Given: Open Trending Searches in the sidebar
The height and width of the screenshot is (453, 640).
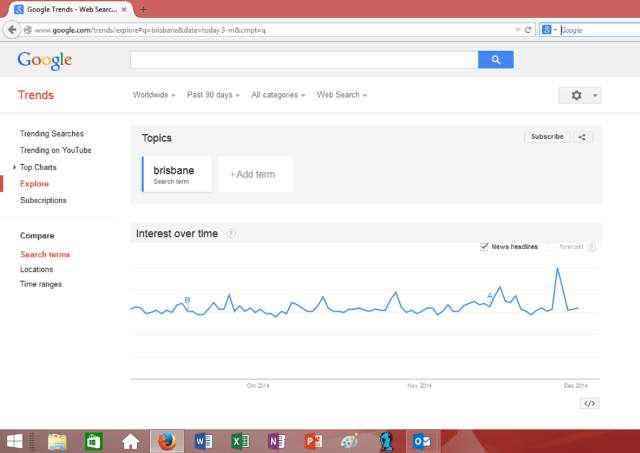Looking at the screenshot, I should 52,134.
